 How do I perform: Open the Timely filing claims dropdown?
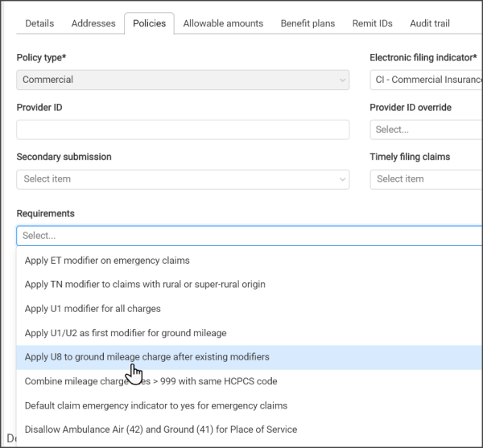point(426,179)
